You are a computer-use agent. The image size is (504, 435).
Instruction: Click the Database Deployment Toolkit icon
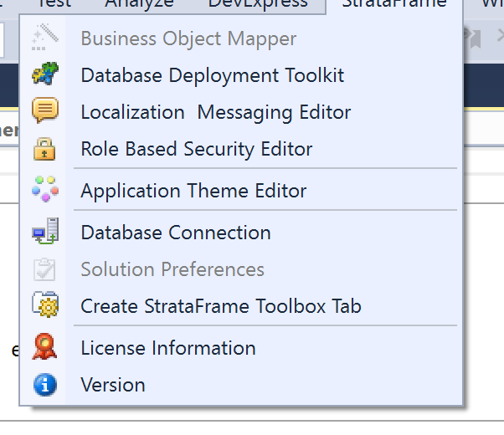click(x=44, y=75)
